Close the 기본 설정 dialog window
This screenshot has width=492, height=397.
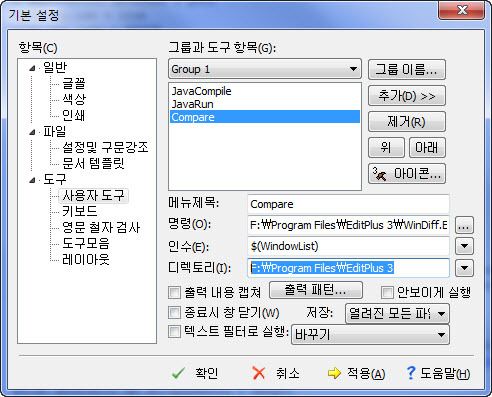[462, 10]
